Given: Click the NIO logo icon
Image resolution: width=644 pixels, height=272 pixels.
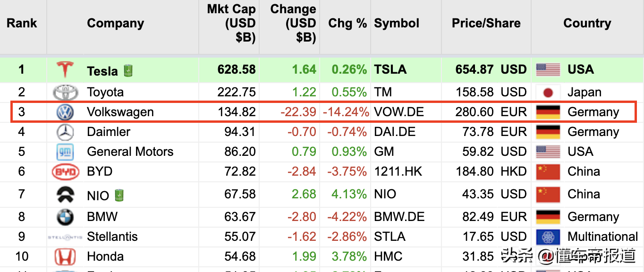Looking at the screenshot, I should click(65, 194).
